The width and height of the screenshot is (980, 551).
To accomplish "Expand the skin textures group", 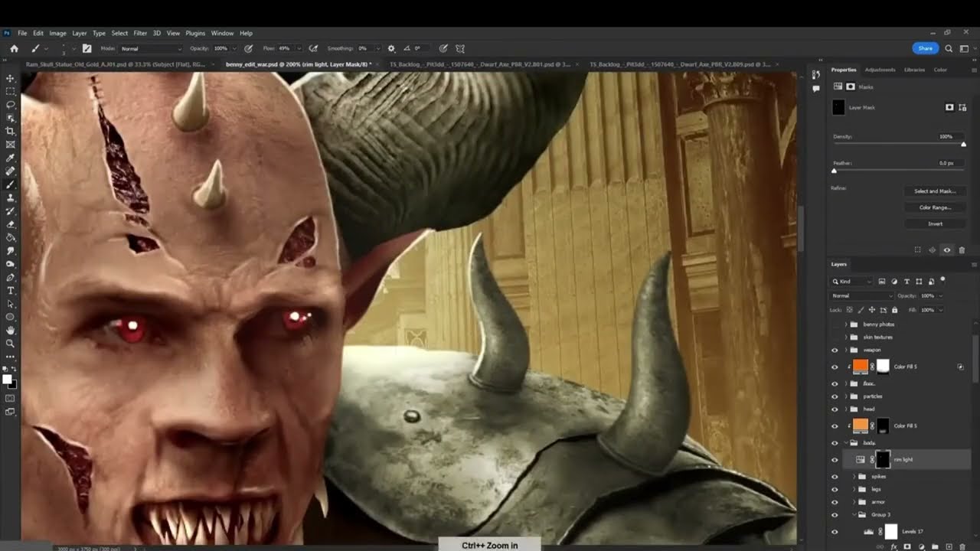I will (846, 337).
